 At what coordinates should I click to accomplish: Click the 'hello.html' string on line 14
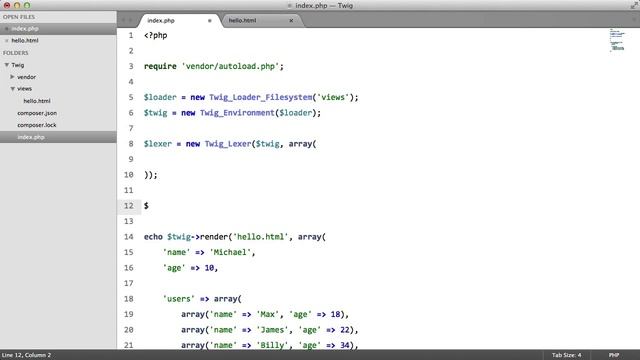coord(260,237)
